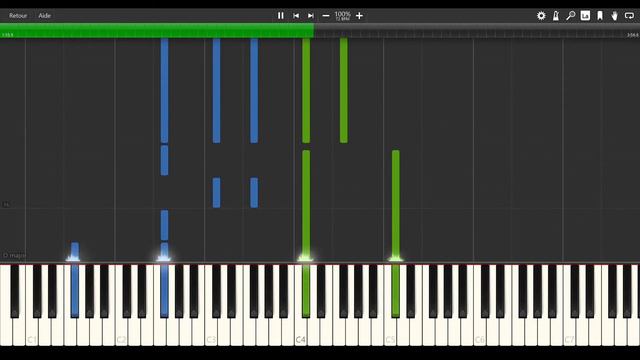Click the blue pressed key between C2 and C3
The height and width of the screenshot is (360, 640).
164,290
